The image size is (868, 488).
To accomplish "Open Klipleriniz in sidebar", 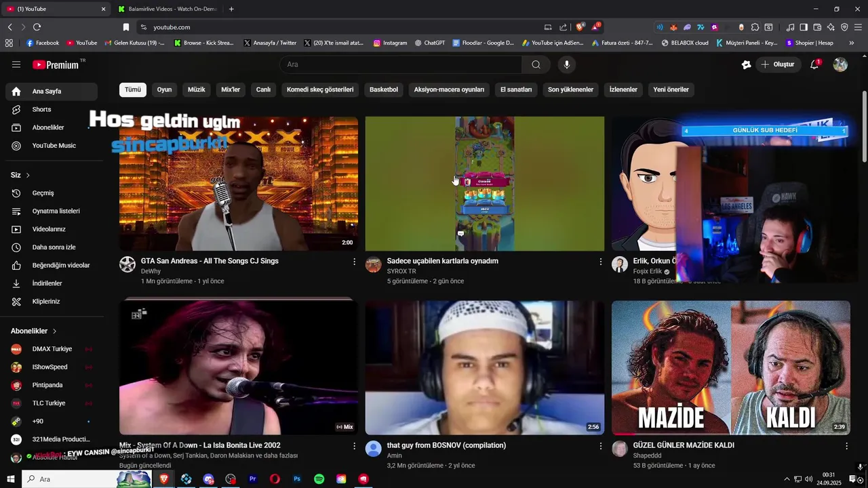I will click(x=52, y=302).
